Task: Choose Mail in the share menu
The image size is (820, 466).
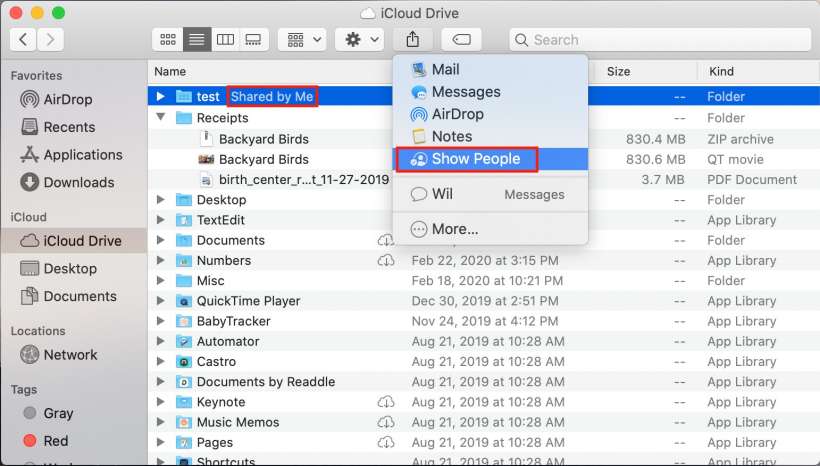Action: [x=490, y=70]
